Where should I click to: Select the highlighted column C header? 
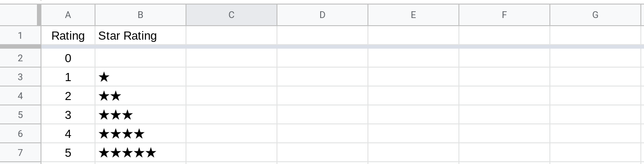click(x=231, y=15)
